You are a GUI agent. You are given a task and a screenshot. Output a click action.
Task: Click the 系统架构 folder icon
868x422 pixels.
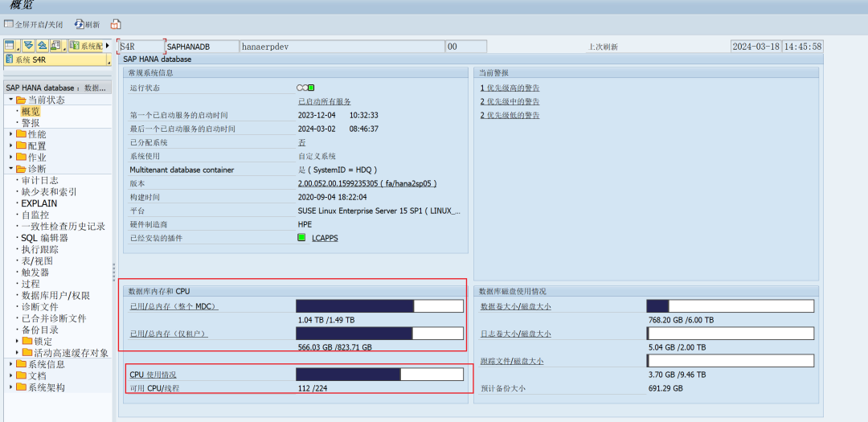(x=21, y=387)
